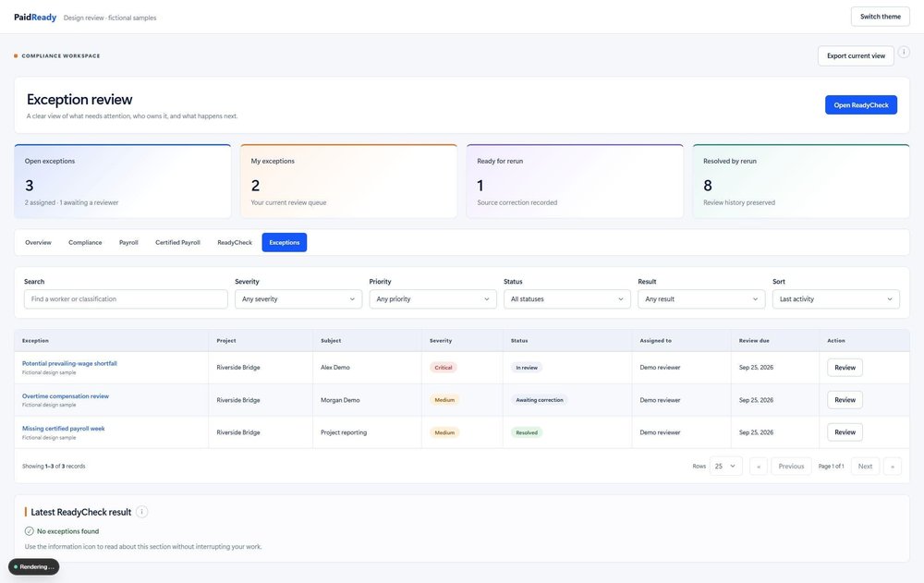Open the Certified Payroll tab

177,242
